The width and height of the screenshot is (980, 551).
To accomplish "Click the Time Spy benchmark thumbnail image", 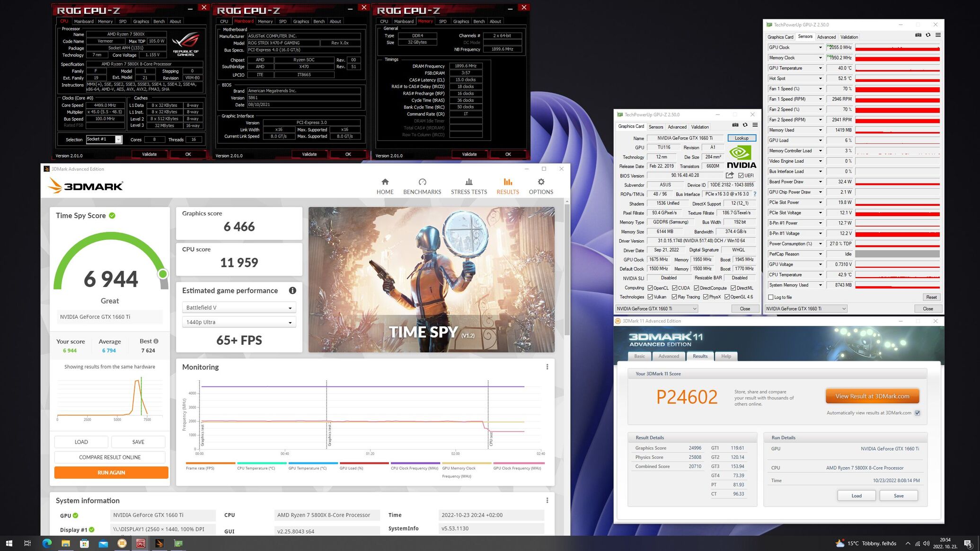I will [431, 280].
